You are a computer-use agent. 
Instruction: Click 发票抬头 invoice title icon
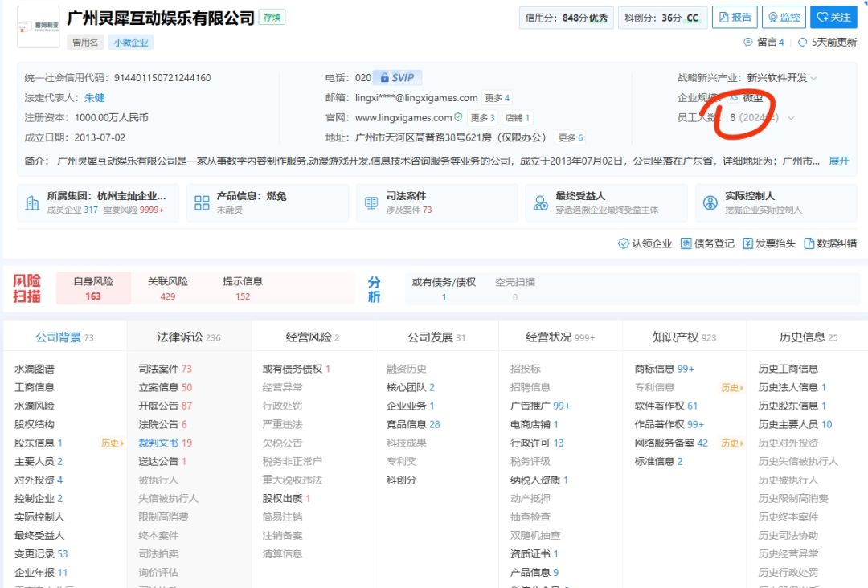pyautogui.click(x=748, y=243)
